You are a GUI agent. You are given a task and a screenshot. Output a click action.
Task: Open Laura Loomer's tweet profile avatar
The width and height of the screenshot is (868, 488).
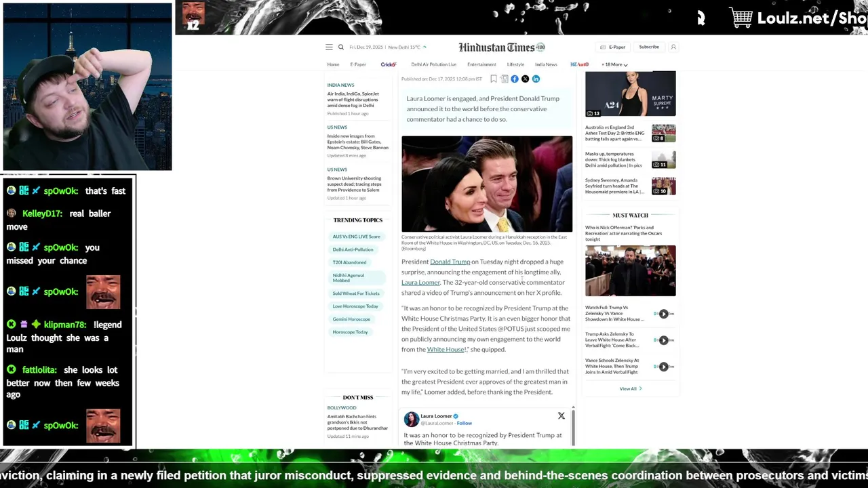pyautogui.click(x=412, y=419)
